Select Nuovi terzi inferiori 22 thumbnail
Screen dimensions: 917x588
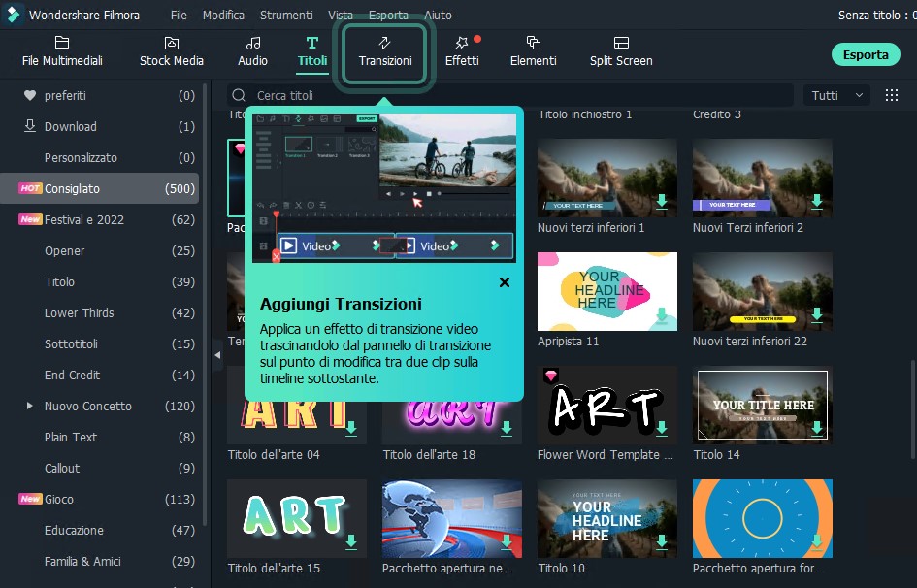click(x=762, y=291)
